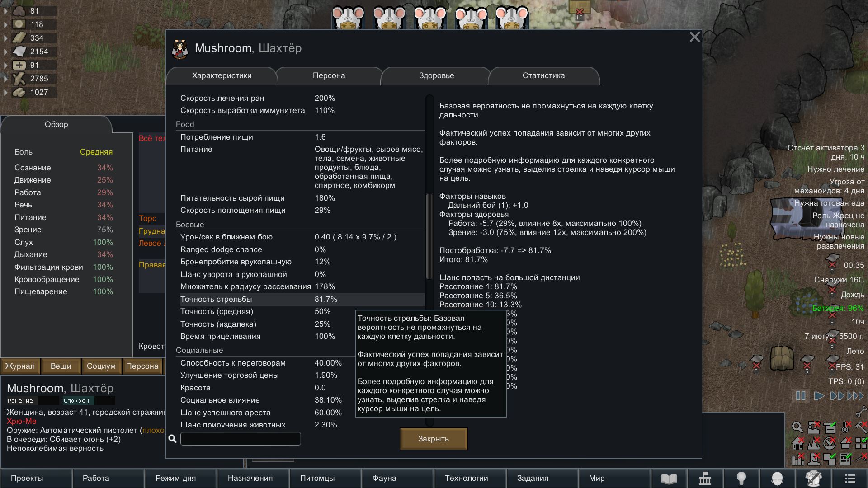868x488 pixels.
Task: Click the stats search input field
Action: [x=241, y=439]
